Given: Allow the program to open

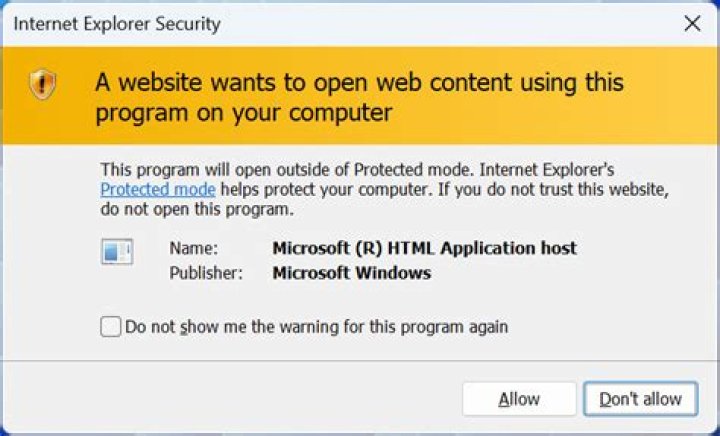Looking at the screenshot, I should (519, 399).
